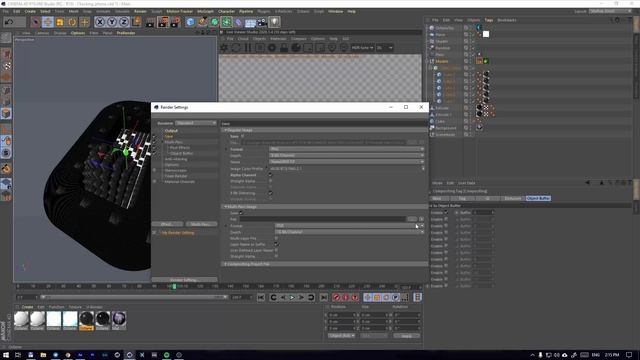Click the Apply button in coordinates panel
This screenshot has height=360, width=640.
pyautogui.click(x=407, y=336)
